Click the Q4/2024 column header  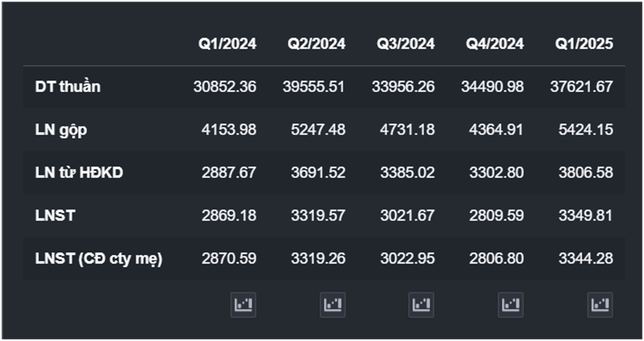(x=495, y=44)
